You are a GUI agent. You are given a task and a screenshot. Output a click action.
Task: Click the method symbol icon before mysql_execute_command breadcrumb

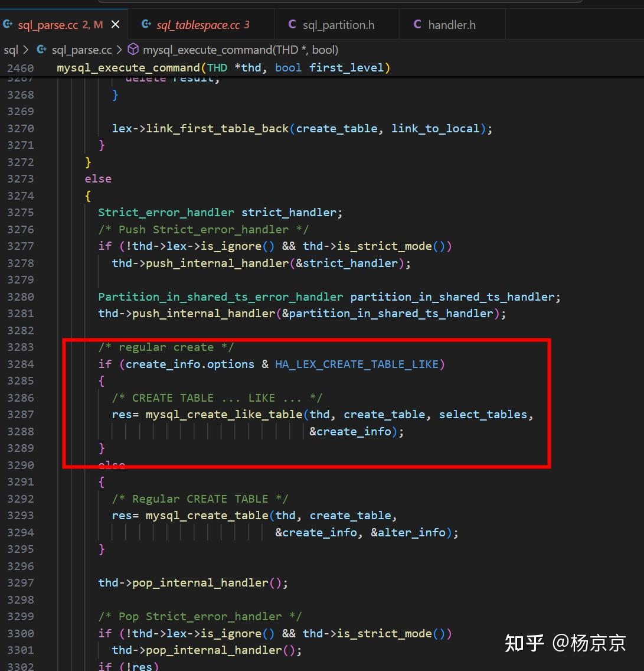click(133, 50)
